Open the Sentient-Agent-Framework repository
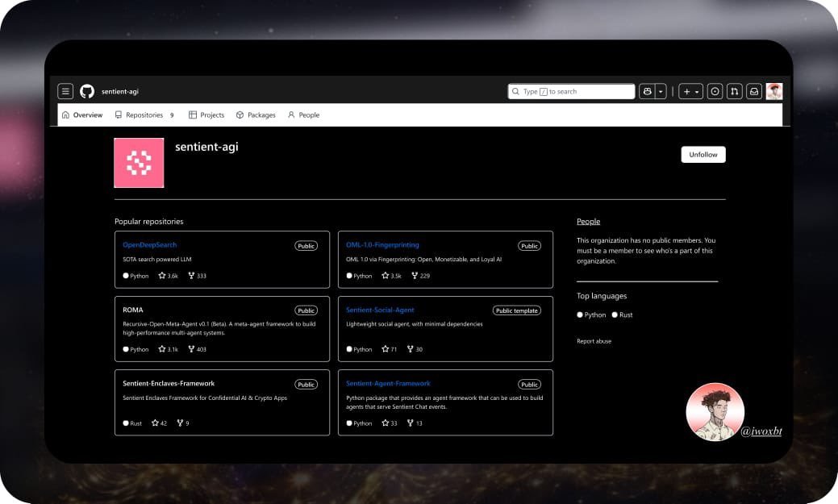 (x=388, y=383)
